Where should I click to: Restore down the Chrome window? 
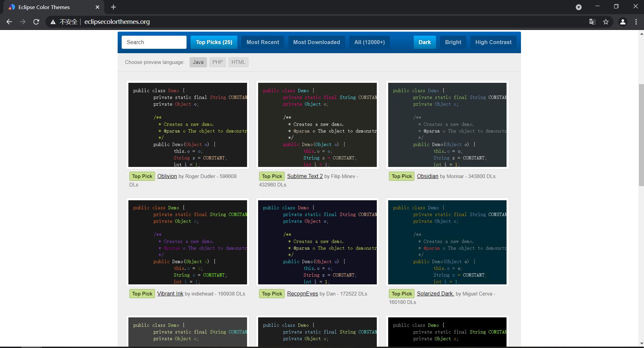(x=616, y=6)
